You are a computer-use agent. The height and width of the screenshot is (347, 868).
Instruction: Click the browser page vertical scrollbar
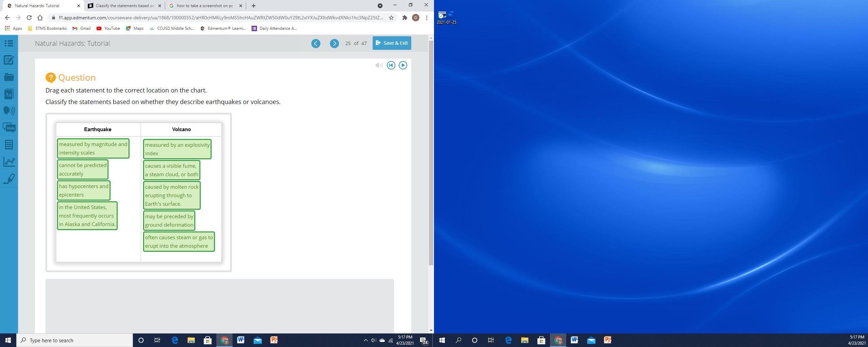coord(431,152)
